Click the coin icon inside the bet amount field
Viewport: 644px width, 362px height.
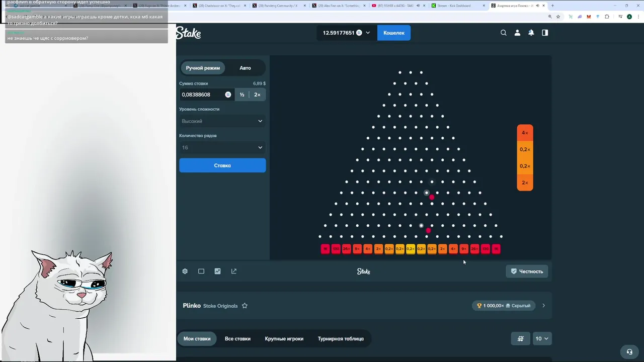pyautogui.click(x=228, y=95)
